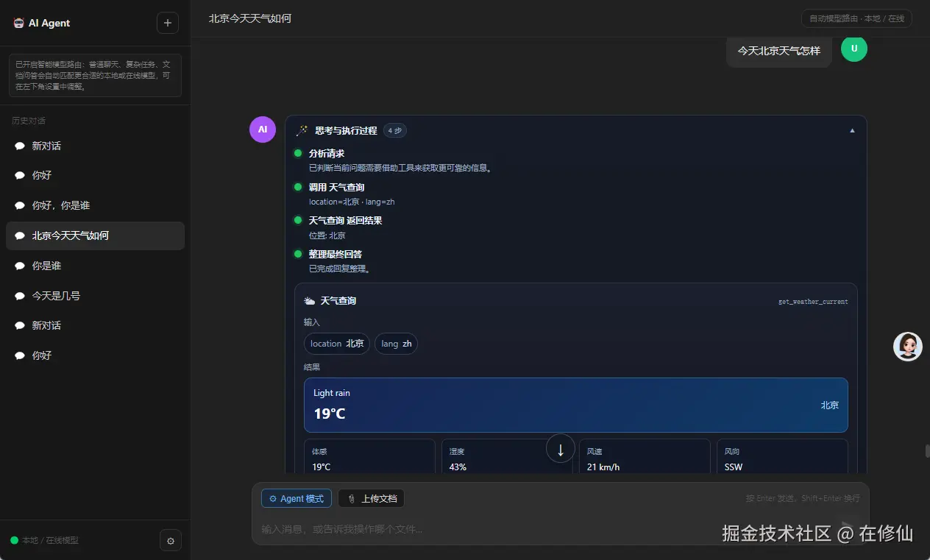This screenshot has width=930, height=560.
Task: Open the 你好，你是谁 conversation
Action: (95, 205)
